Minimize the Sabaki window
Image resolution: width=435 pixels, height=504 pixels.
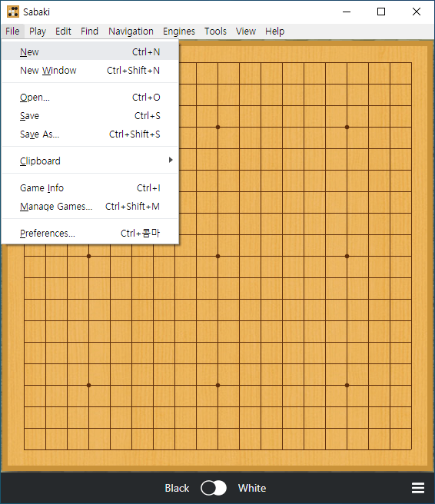[x=347, y=12]
